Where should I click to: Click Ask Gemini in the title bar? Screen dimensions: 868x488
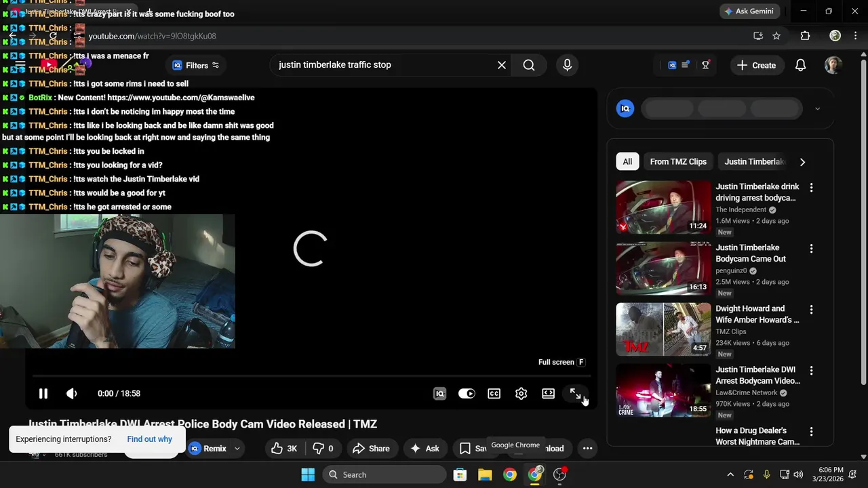749,12
